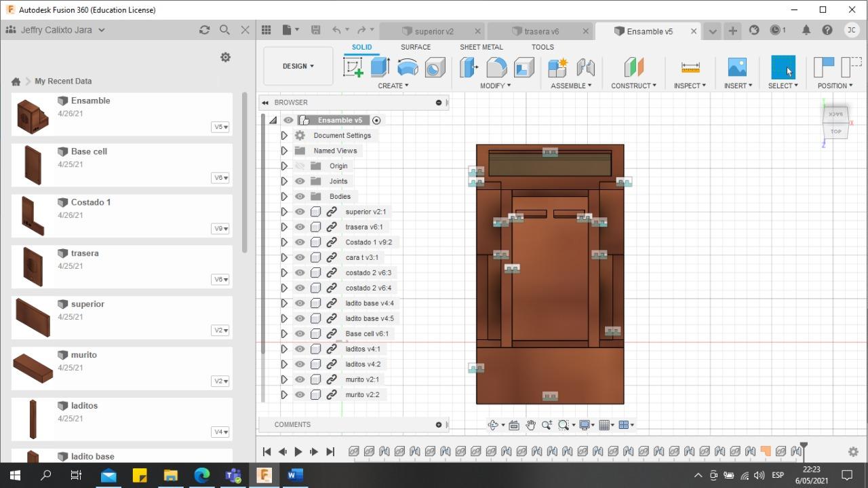Hide the trasera v6:1 component
The image size is (868, 488).
coord(300,227)
